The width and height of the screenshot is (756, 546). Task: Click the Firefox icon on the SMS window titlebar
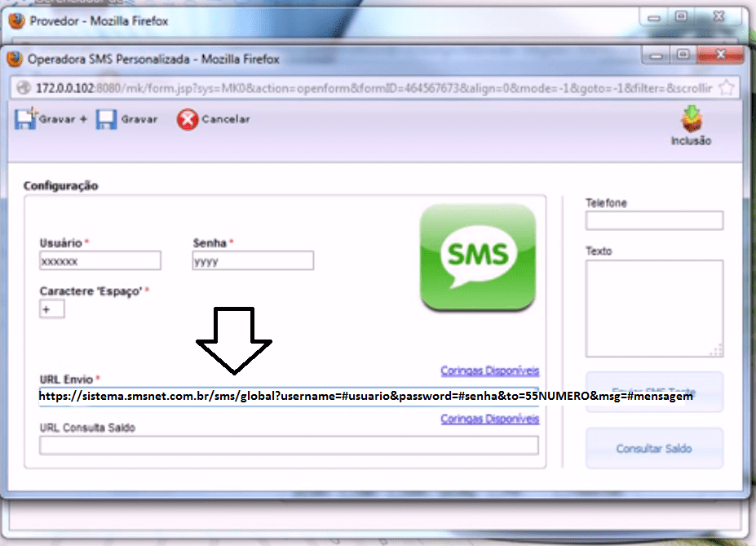[x=15, y=59]
